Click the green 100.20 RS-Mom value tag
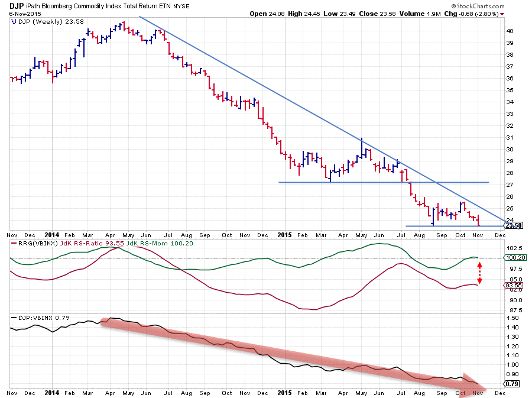532x398 pixels. point(512,258)
